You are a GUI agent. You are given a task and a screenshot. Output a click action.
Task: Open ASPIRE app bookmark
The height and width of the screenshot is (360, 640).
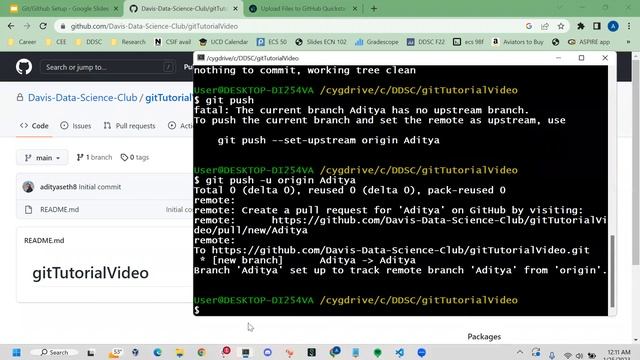[589, 42]
